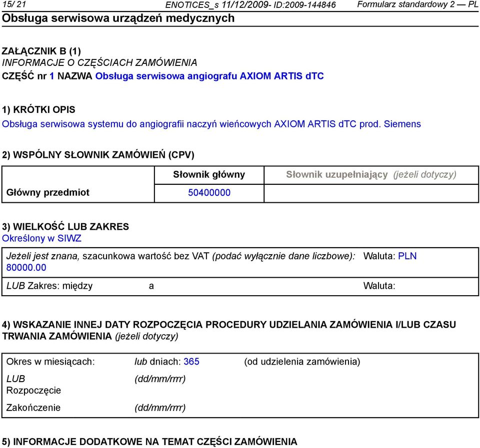Click heading '5) INFORMACJE DODATKOWE NA TEMAT CZĘŚCI ZAMÓWIENIA'
The image size is (480, 448).
(x=149, y=442)
